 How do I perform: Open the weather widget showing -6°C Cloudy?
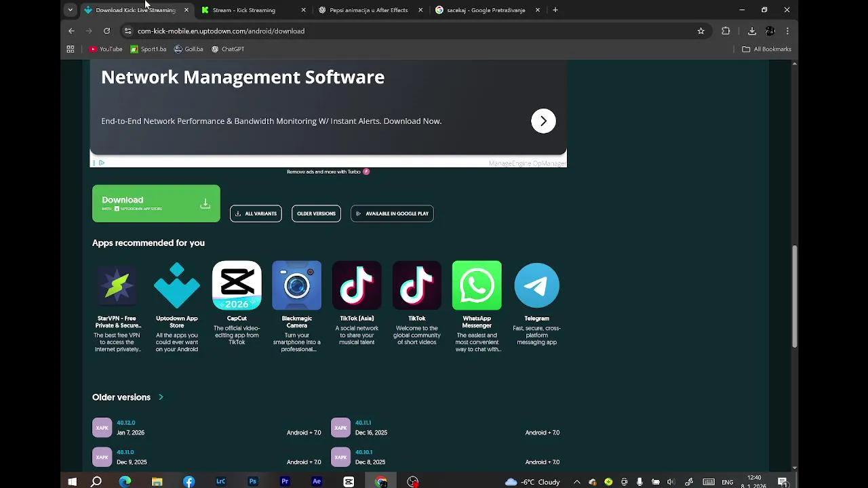(x=532, y=482)
